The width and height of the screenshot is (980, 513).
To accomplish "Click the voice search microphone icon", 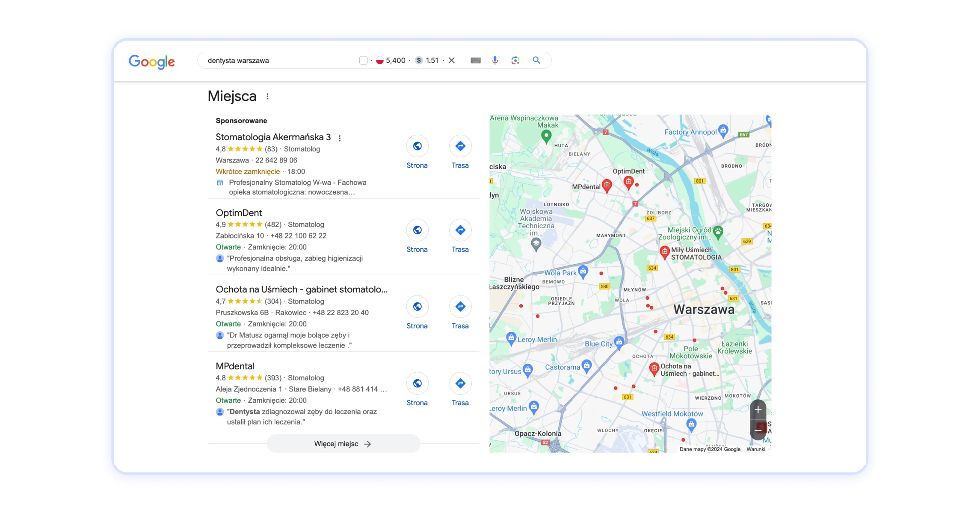I will pos(495,60).
